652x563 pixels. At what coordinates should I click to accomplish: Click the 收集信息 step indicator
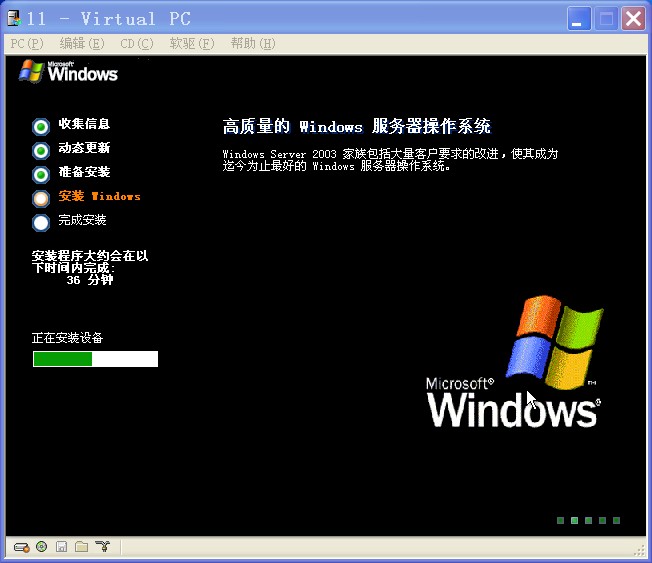(x=41, y=126)
